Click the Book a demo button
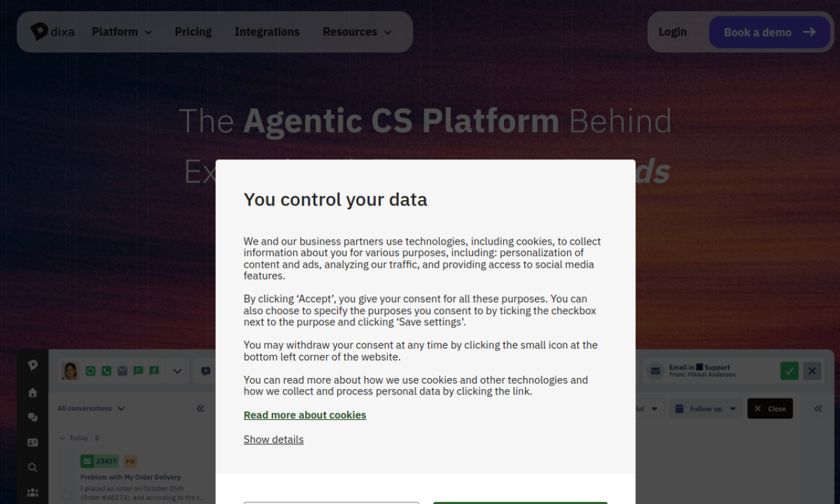This screenshot has width=840, height=504. (x=769, y=32)
